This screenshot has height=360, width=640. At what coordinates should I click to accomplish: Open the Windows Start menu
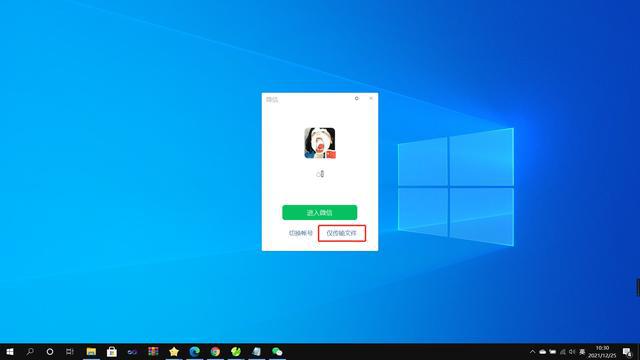(x=10, y=352)
